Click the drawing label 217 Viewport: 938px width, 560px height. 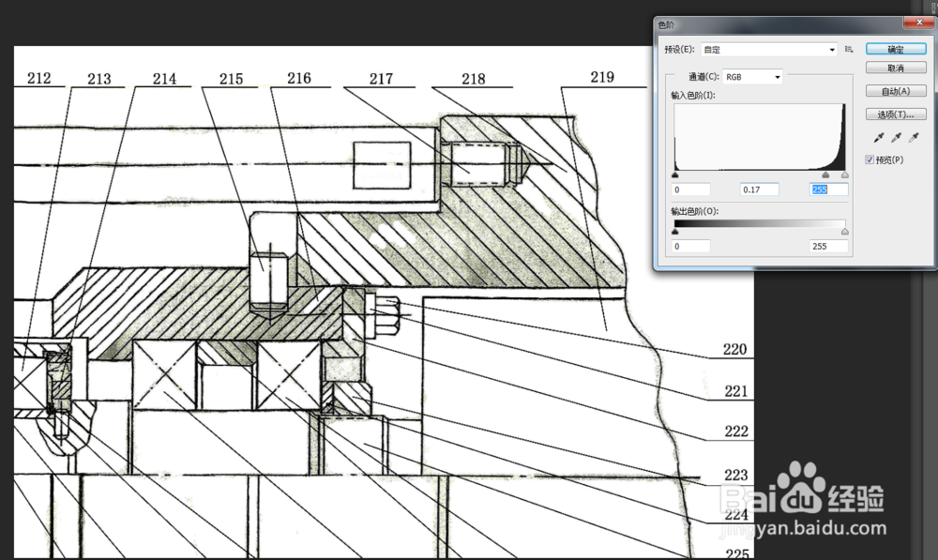[x=381, y=79]
